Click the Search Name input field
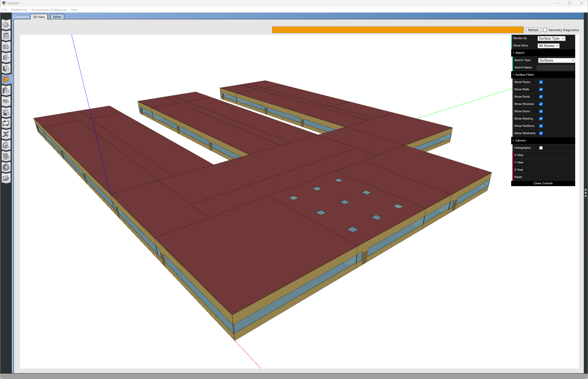The width and height of the screenshot is (588, 379). click(x=555, y=67)
